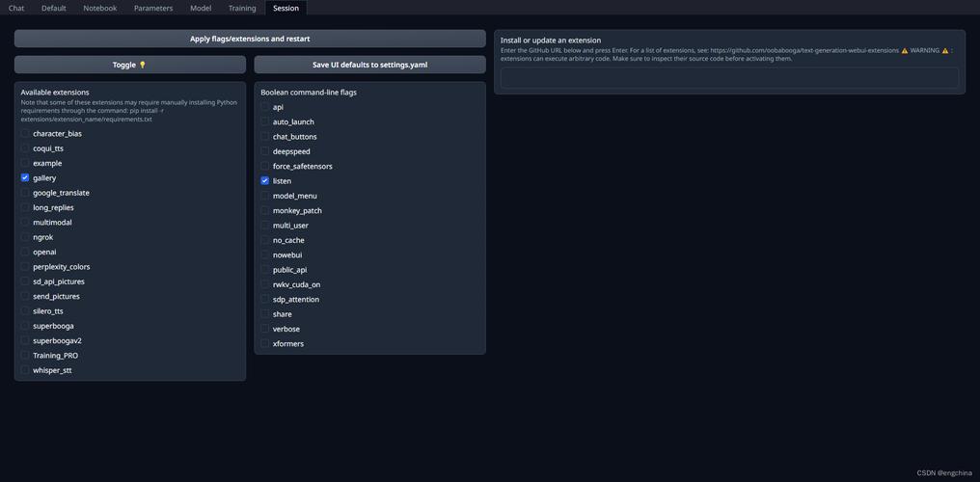Select the Notebook tab
The height and width of the screenshot is (482, 980).
click(x=99, y=8)
